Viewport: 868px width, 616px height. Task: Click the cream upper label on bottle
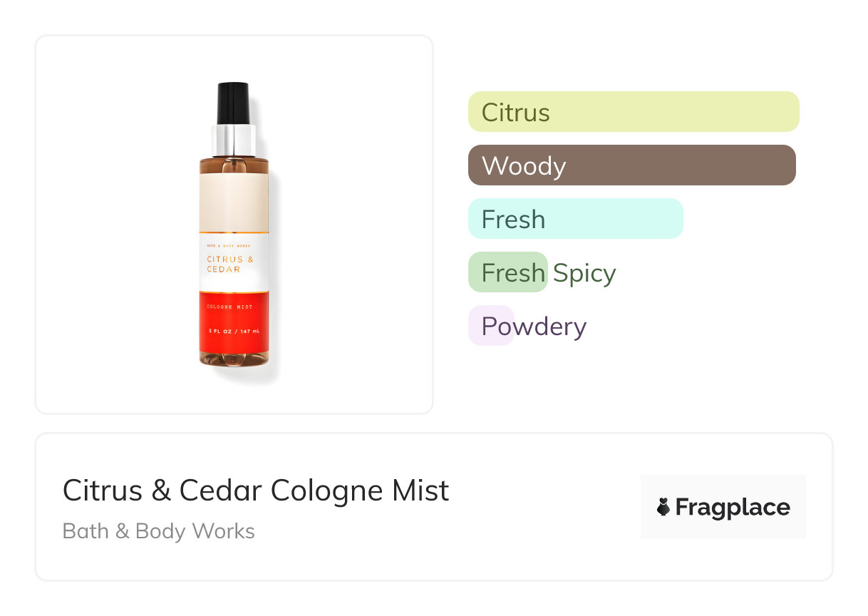tap(234, 201)
